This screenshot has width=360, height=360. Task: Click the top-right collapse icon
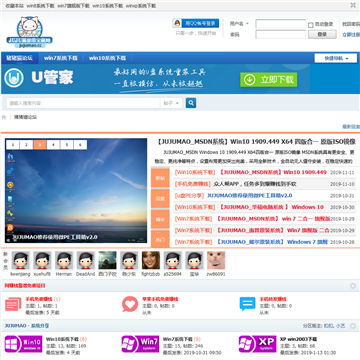(x=352, y=5)
